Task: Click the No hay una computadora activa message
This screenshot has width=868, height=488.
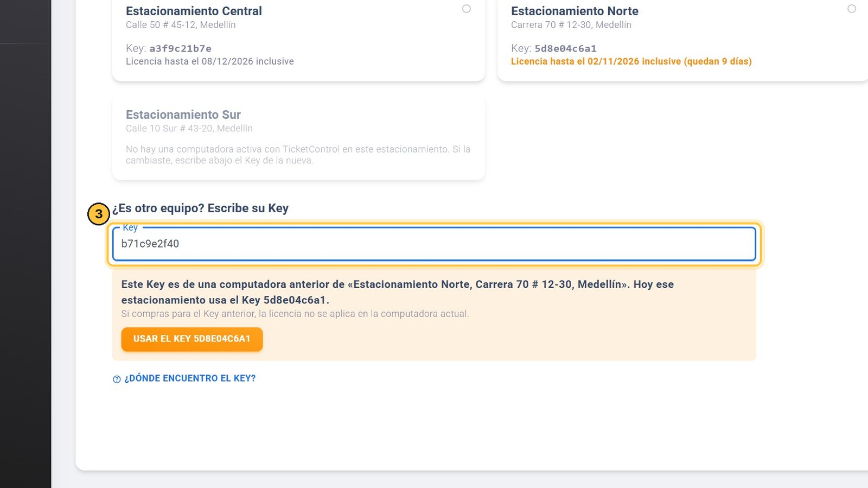Action: (298, 155)
